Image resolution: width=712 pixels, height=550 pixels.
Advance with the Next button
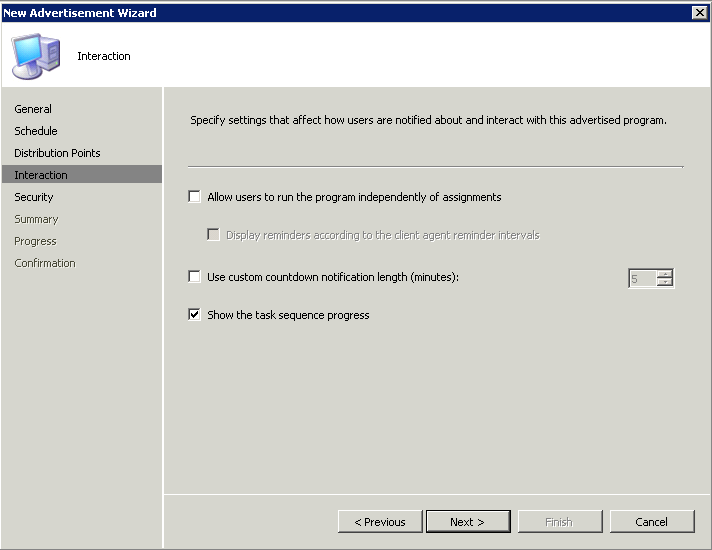pyautogui.click(x=468, y=521)
